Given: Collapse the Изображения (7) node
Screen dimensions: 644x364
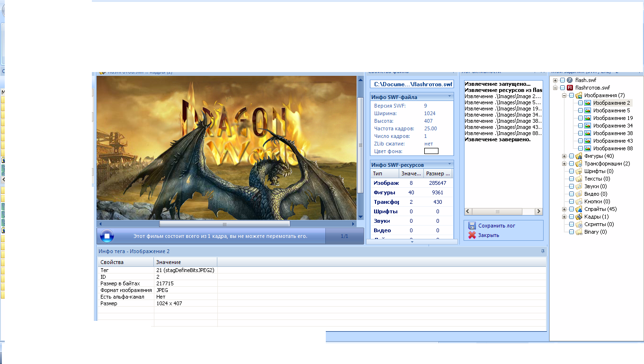Looking at the screenshot, I should click(564, 95).
